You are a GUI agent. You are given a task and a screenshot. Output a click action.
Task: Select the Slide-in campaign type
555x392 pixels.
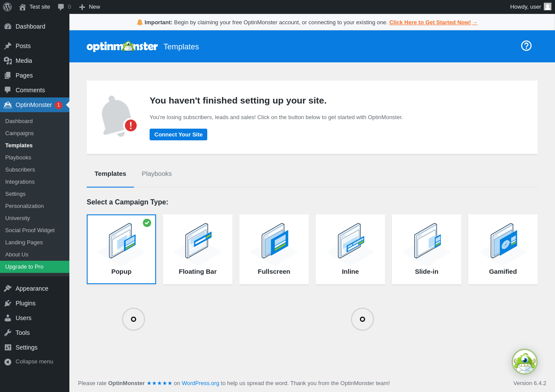[x=427, y=249]
